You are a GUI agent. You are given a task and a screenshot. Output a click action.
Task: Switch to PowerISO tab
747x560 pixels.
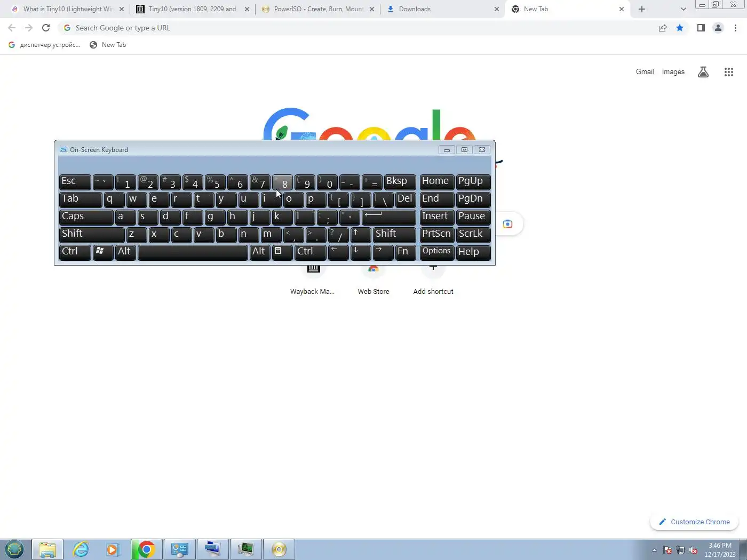pyautogui.click(x=318, y=9)
